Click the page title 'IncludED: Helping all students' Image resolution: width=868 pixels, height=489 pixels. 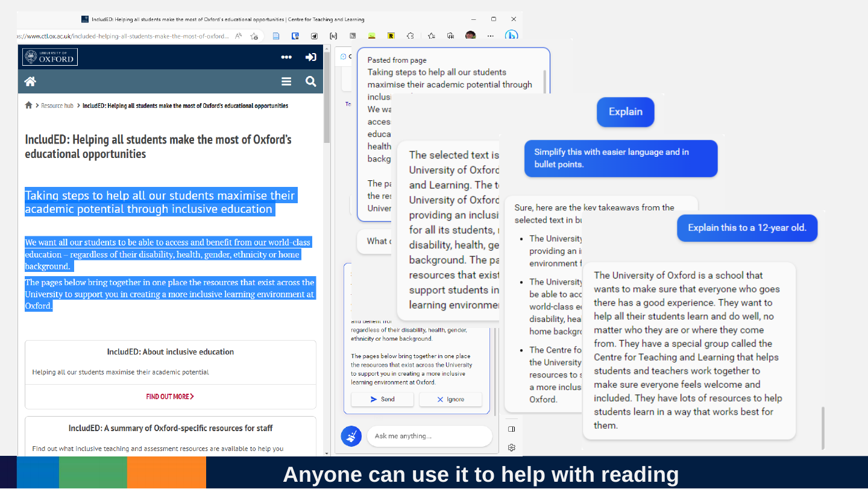pyautogui.click(x=158, y=147)
